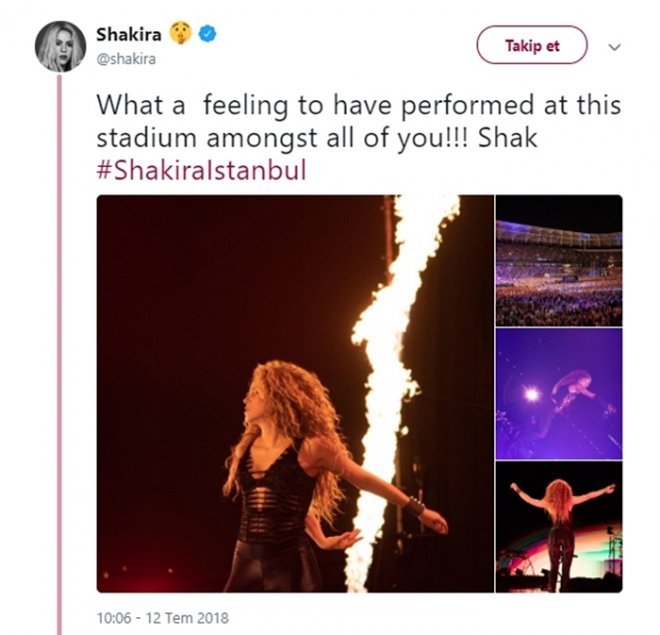Image resolution: width=660 pixels, height=635 pixels.
Task: Expand the chevron menu beside Takip et
Action: tap(615, 46)
